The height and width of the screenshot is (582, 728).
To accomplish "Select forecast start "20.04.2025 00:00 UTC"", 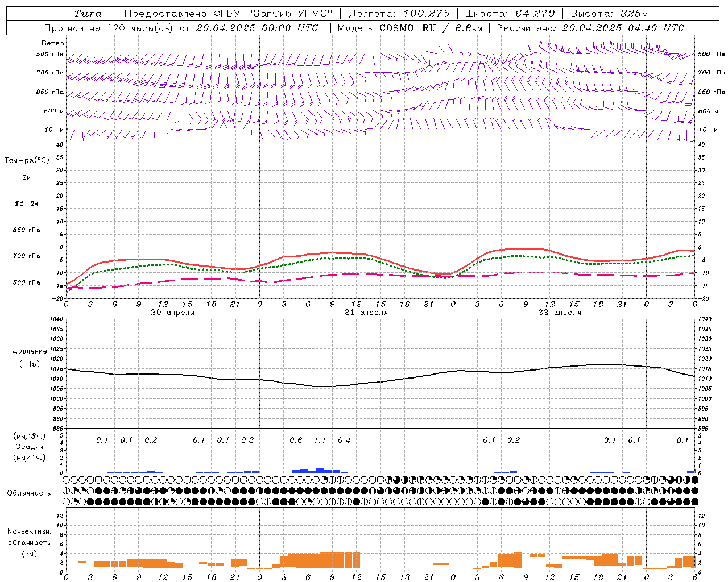I will 257,28.
